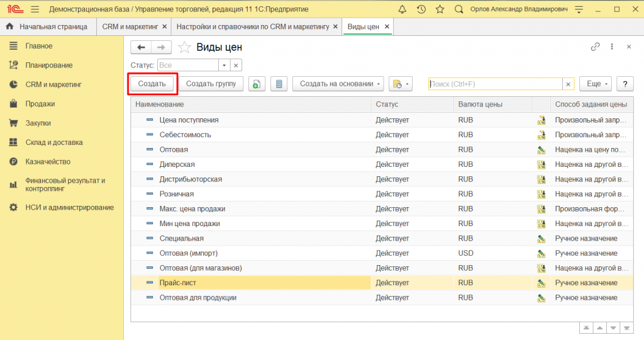Expand the Создать на основании dropdown
Image resolution: width=644 pixels, height=340 pixels.
tap(339, 84)
